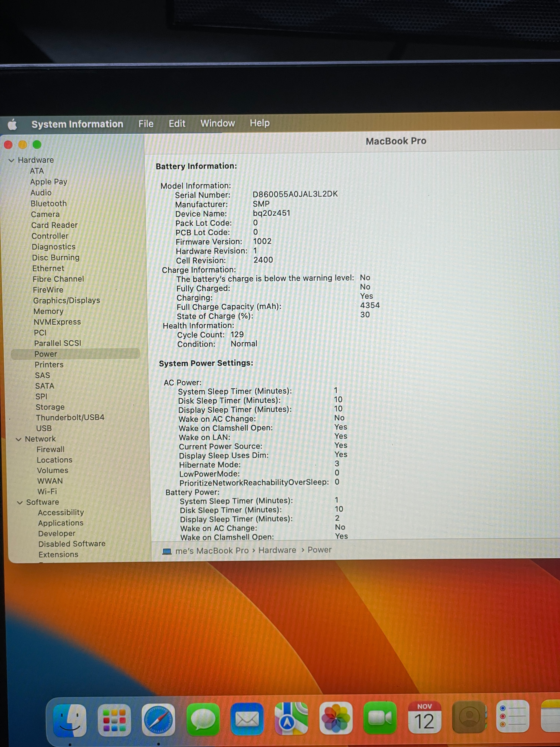Collapse the Network section chevron
Image resolution: width=560 pixels, height=747 pixels.
tap(19, 439)
